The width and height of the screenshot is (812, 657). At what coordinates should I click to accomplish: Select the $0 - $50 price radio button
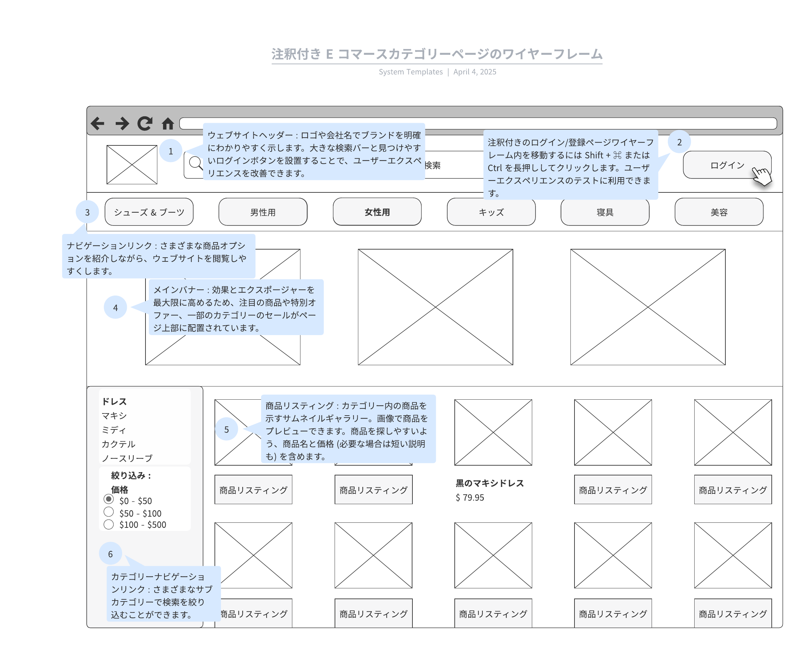pyautogui.click(x=109, y=499)
